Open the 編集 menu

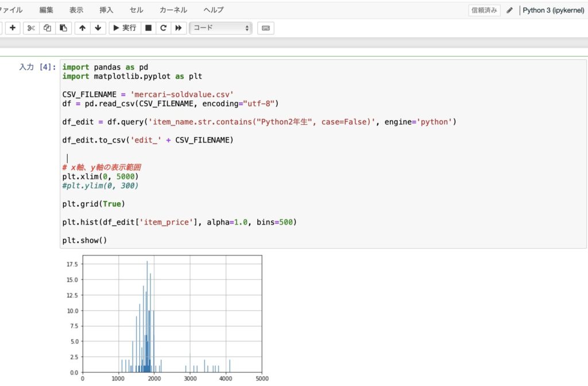[x=47, y=10]
